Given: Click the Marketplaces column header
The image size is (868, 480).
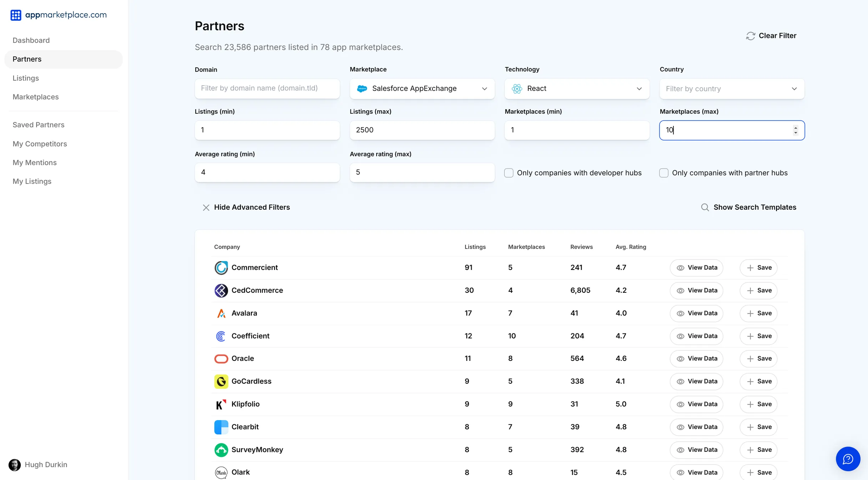Looking at the screenshot, I should click(526, 247).
